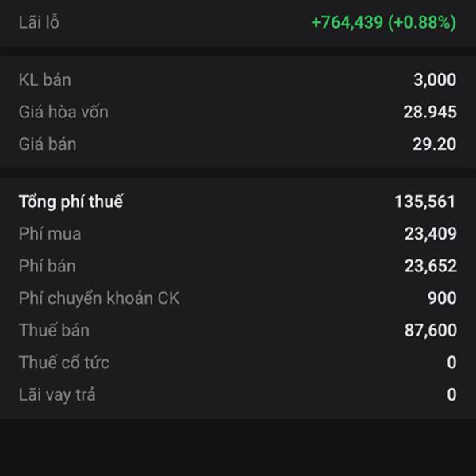This screenshot has height=476, width=476.
Task: Click the break-even price 28.945
Action: [x=429, y=112]
